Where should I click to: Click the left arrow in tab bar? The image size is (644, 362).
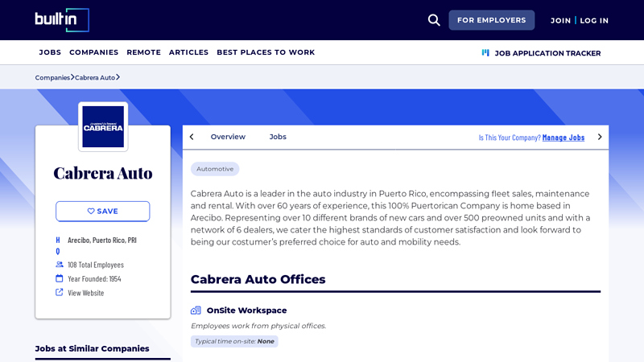[x=192, y=137]
